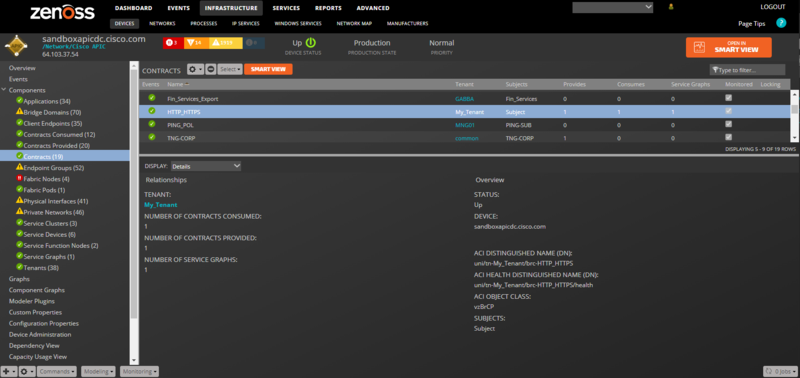The width and height of the screenshot is (800, 378).
Task: Click status icon of PING_POL row
Action: click(x=152, y=124)
